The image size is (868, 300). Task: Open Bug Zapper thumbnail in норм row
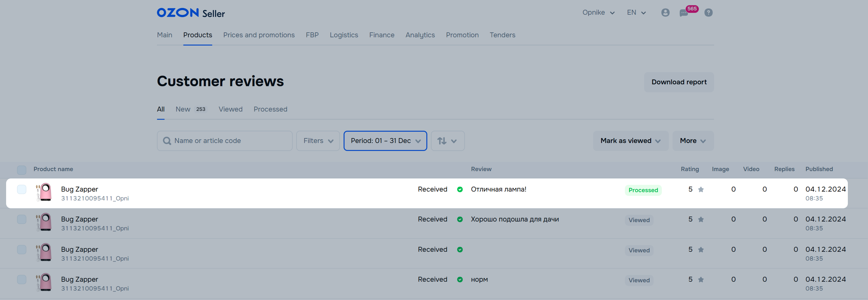[x=44, y=282]
